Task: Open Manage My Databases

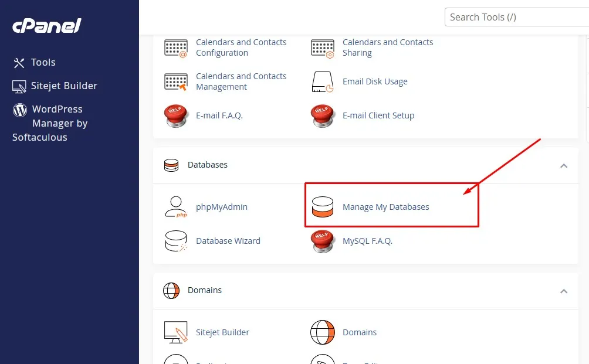Action: click(386, 206)
